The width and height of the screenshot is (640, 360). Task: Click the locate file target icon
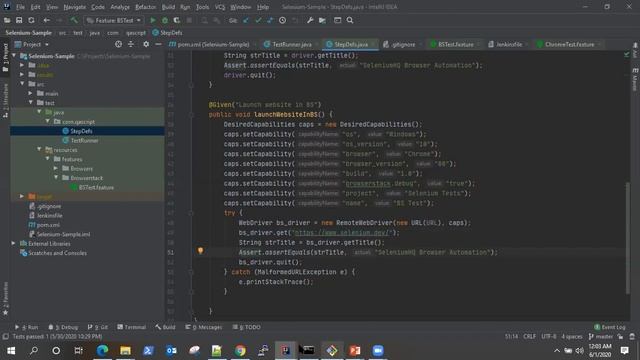[118, 44]
